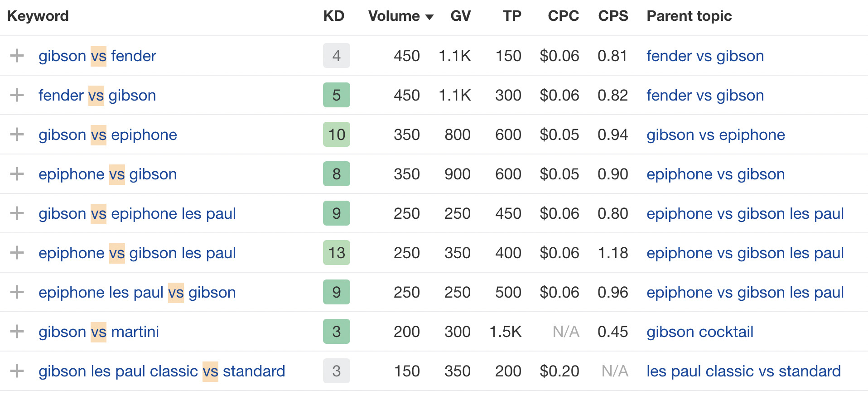
Task: Click the plus icon for "epiphone vs gibson"
Action: coord(17,174)
